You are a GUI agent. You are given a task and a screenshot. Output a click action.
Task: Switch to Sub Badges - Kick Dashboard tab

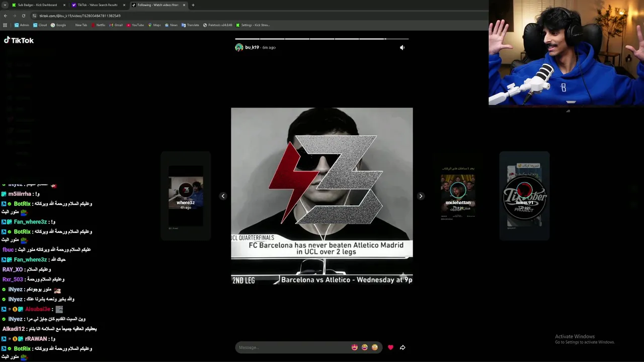[x=37, y=5]
